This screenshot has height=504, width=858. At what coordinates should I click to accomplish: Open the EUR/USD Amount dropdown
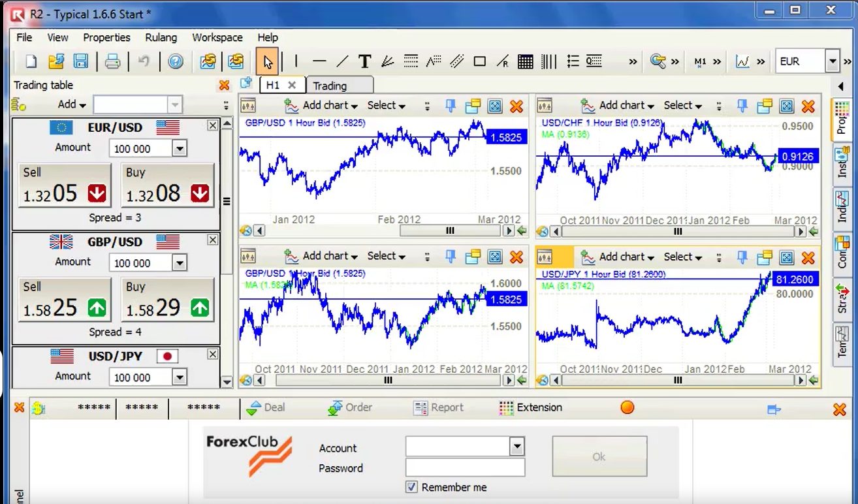click(x=180, y=149)
